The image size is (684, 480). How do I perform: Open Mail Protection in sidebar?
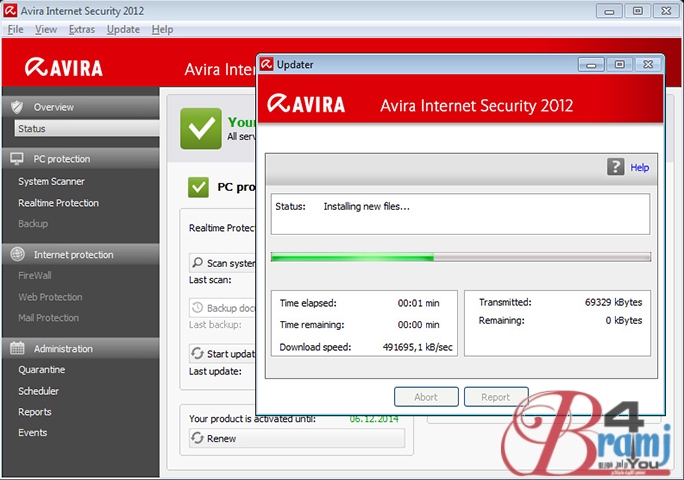point(48,318)
